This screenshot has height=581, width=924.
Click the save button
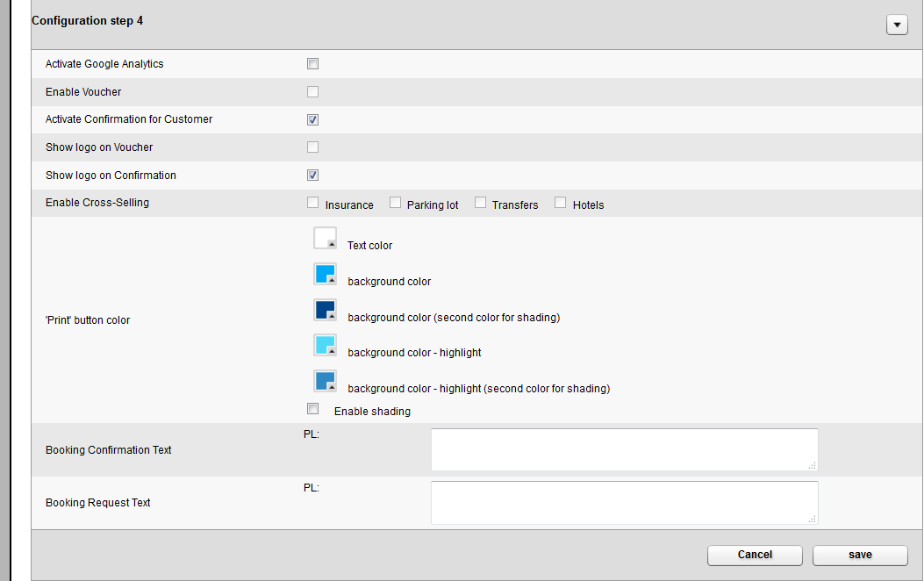tap(860, 555)
